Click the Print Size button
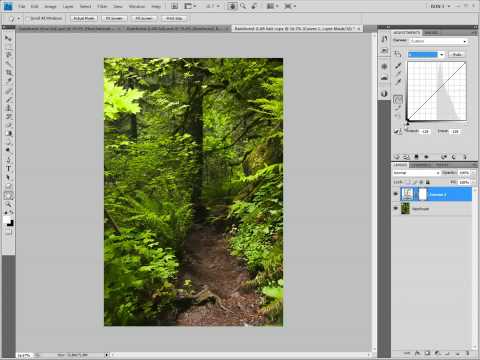This screenshot has height=360, width=480. 174,19
